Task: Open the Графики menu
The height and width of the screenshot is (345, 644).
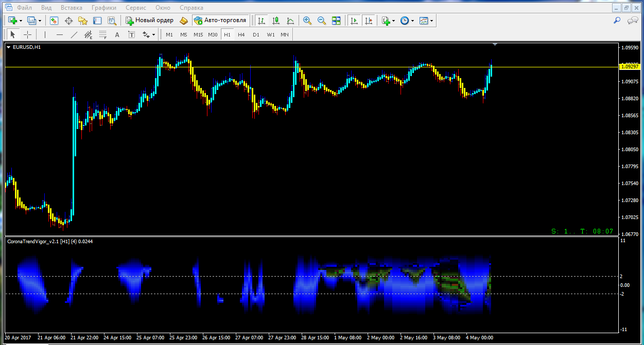Action: tap(103, 8)
